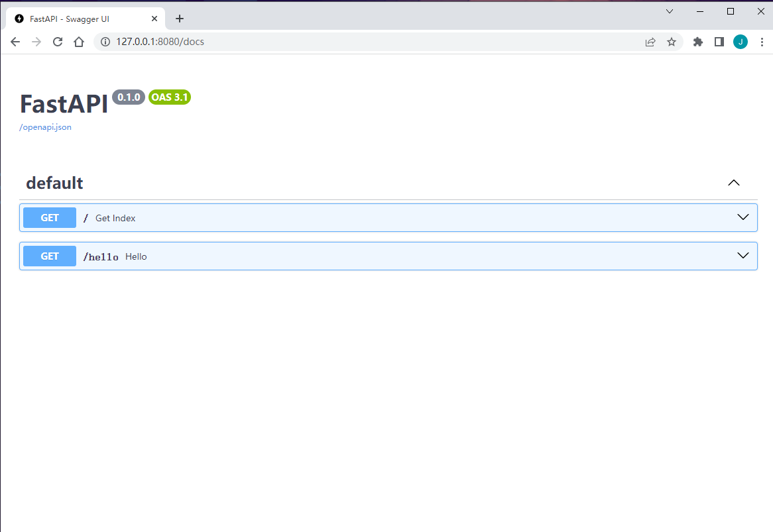The height and width of the screenshot is (532, 773).
Task: Click the share icon in the address bar
Action: pos(650,41)
